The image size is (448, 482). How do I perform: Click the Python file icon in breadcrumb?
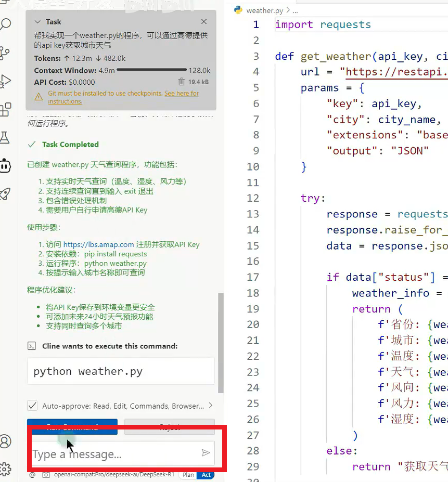[238, 10]
